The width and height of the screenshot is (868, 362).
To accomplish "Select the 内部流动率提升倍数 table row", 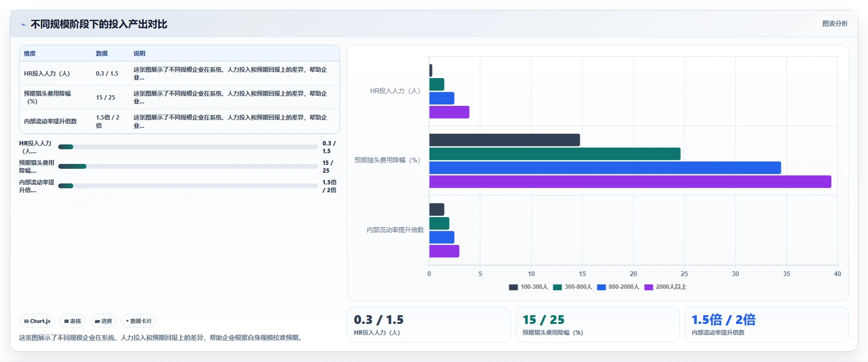I will (x=179, y=121).
